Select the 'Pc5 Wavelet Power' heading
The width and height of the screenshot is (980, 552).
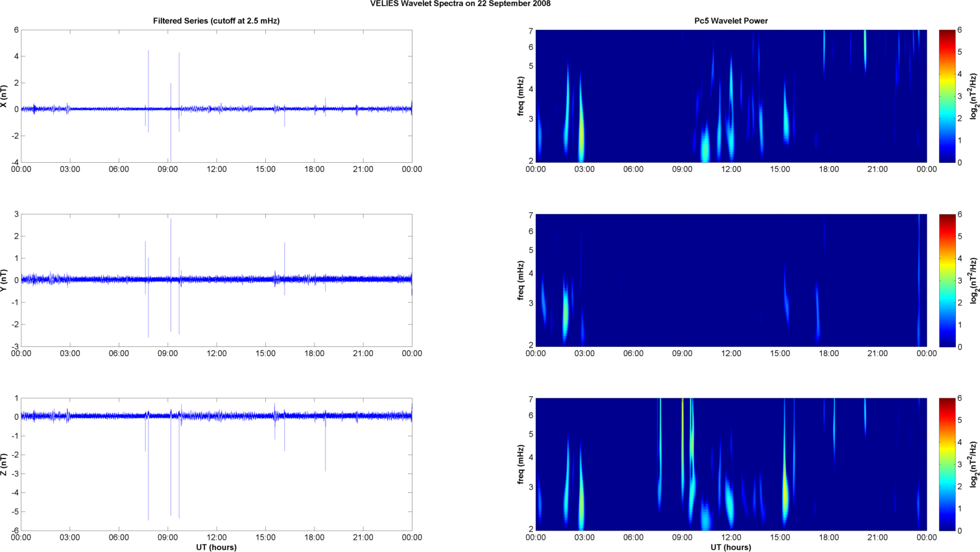(731, 21)
